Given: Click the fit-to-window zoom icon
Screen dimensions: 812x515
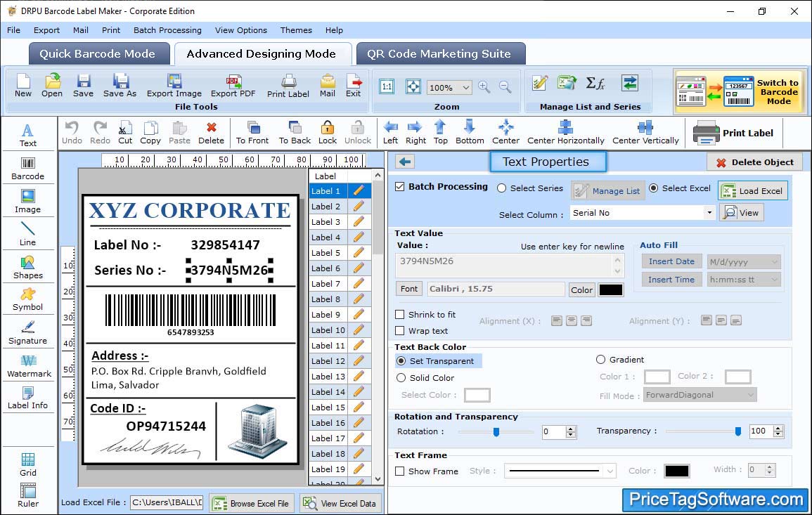Looking at the screenshot, I should coord(413,87).
